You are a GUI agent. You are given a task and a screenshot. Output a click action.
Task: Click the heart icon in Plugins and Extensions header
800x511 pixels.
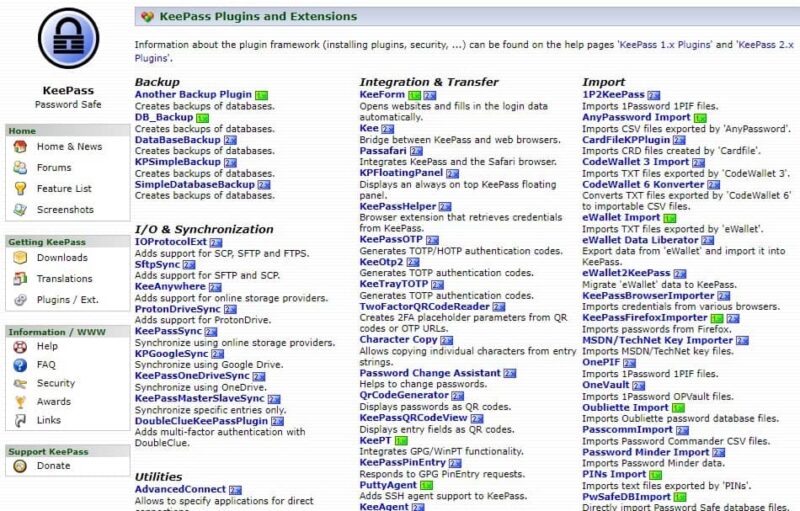click(x=147, y=17)
